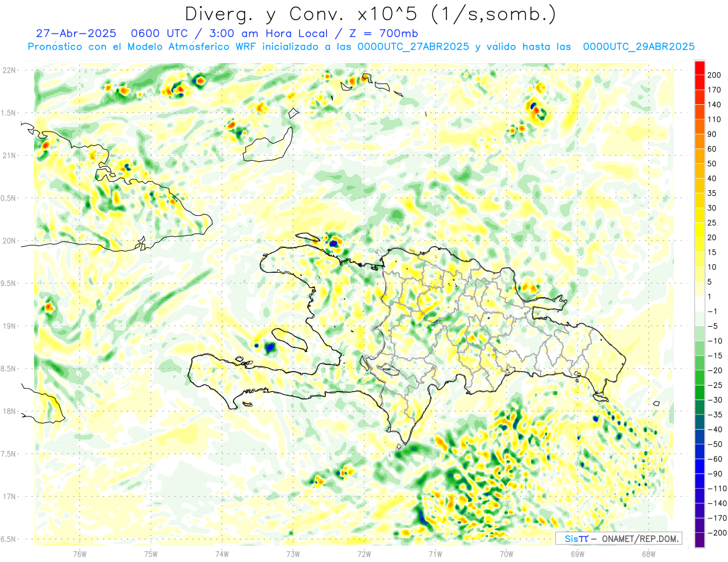Select the date text "27-Abr-2025"
728x562 pixels.
(76, 33)
